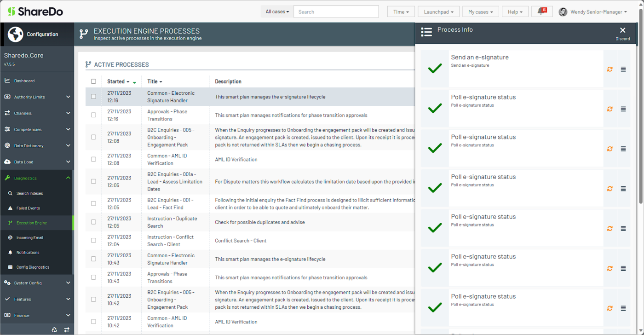Check the Lead - Assess Limitation Dates row box
This screenshot has width=644, height=335.
94,181
